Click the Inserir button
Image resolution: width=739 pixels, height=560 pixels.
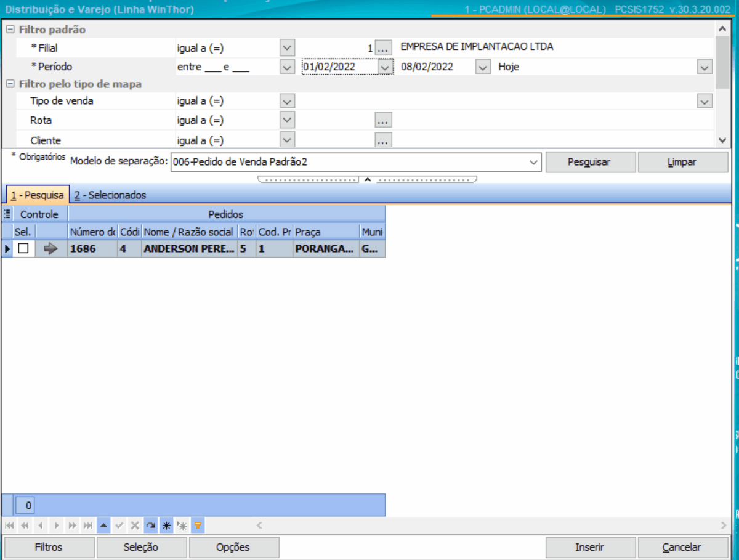(590, 547)
